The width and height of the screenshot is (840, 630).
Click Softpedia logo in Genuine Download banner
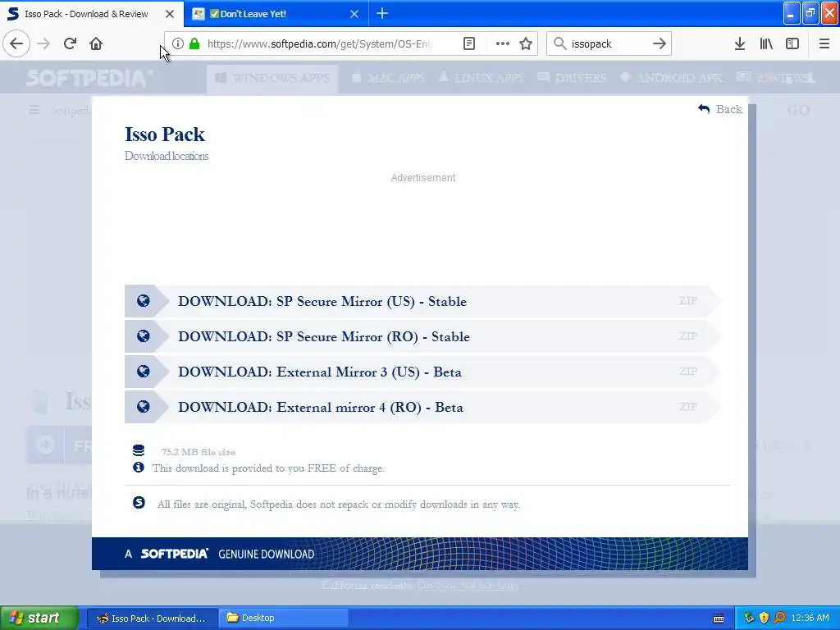tap(174, 554)
